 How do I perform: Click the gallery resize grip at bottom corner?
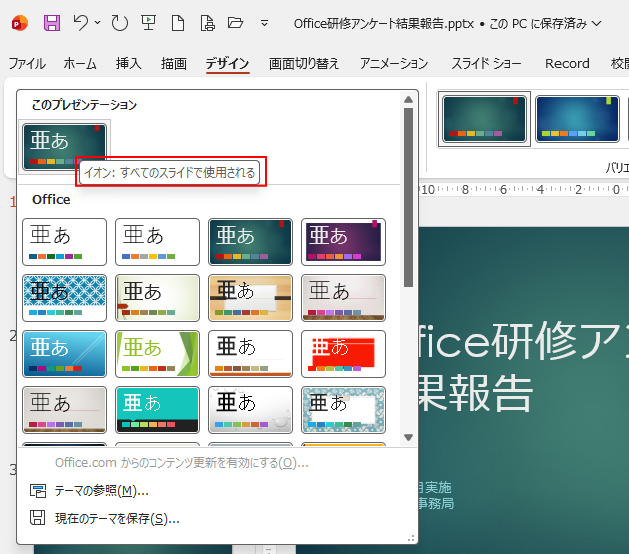pyautogui.click(x=411, y=538)
